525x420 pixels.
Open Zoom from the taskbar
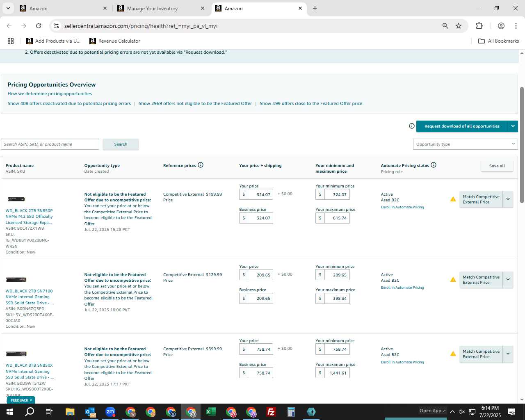tap(110, 412)
